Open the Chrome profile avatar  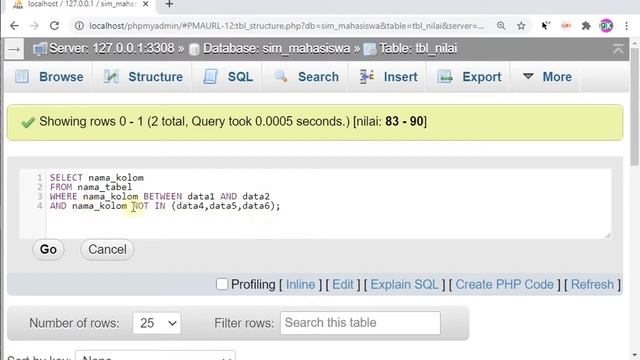click(606, 26)
